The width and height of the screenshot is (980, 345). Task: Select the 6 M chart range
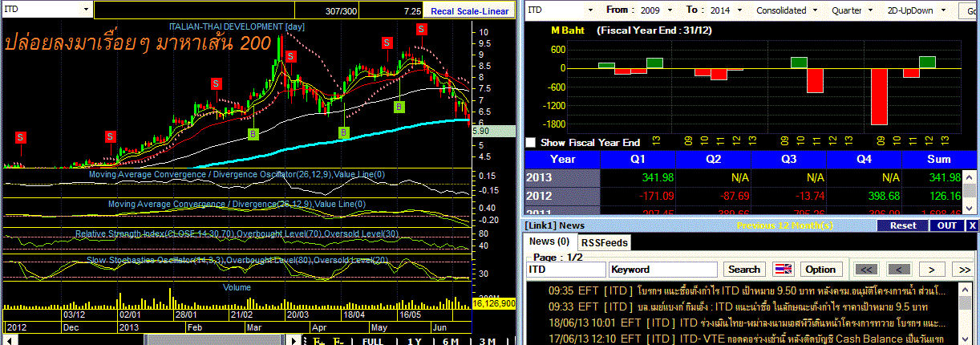coord(451,340)
